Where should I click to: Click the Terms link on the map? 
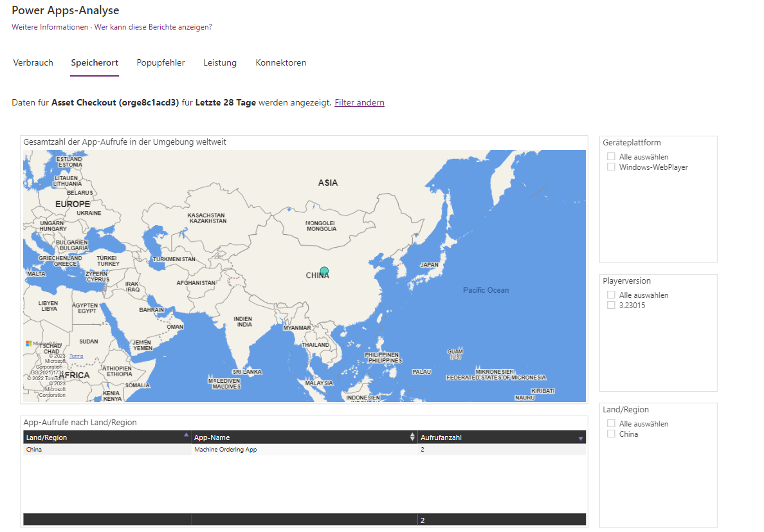(x=76, y=356)
